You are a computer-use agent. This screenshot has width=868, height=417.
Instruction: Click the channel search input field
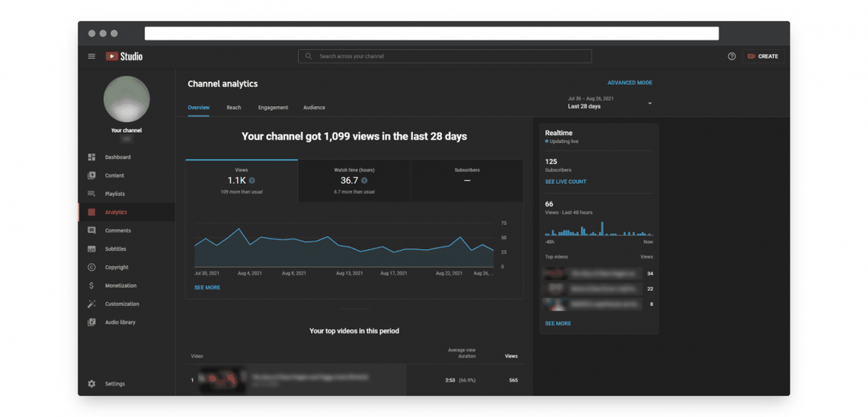[444, 56]
